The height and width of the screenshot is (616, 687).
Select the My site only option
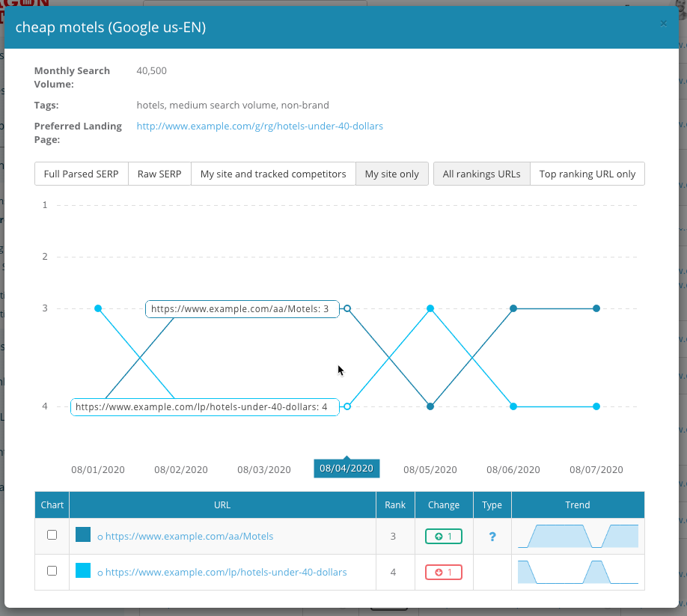(x=392, y=174)
